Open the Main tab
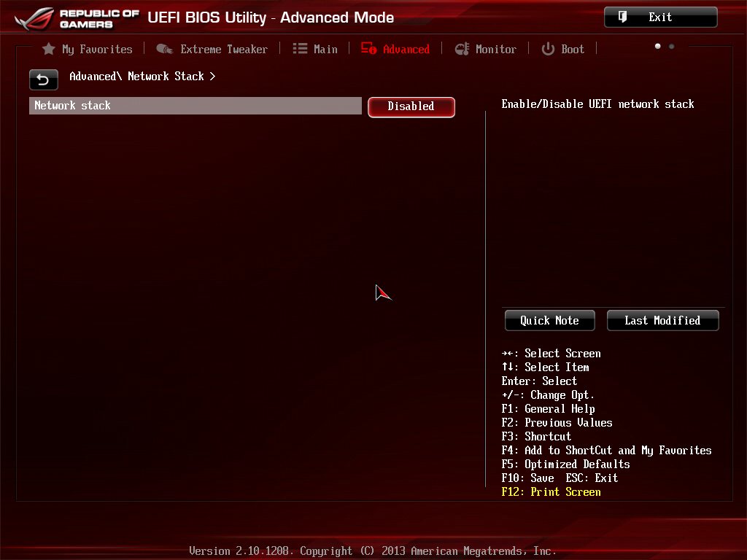This screenshot has width=747, height=560. coord(315,49)
